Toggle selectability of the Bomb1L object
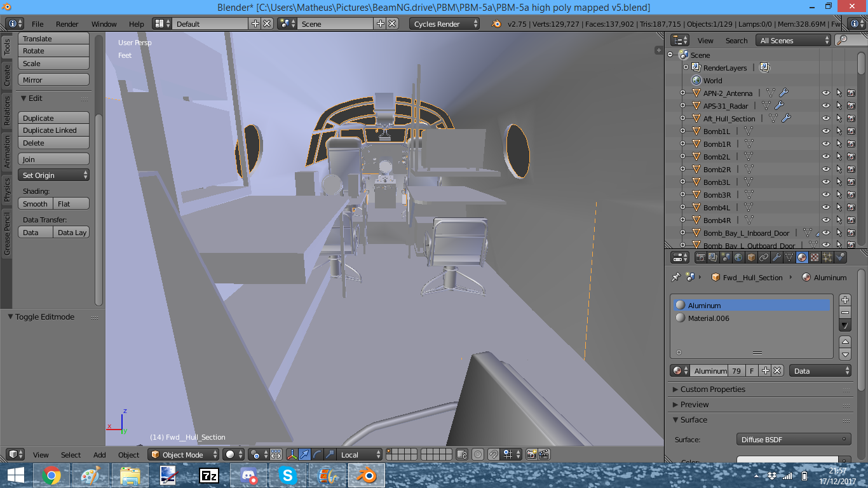868x488 pixels. 839,131
